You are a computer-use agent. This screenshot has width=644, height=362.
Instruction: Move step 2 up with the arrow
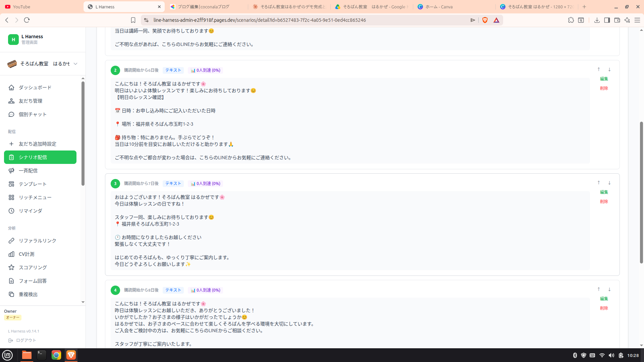coord(599,69)
